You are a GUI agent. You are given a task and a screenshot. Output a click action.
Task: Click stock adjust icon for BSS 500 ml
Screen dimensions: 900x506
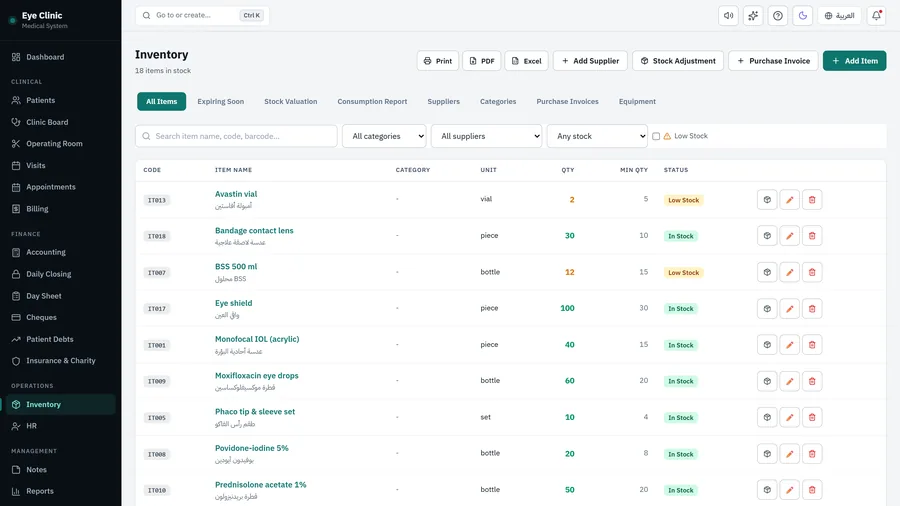pyautogui.click(x=767, y=272)
